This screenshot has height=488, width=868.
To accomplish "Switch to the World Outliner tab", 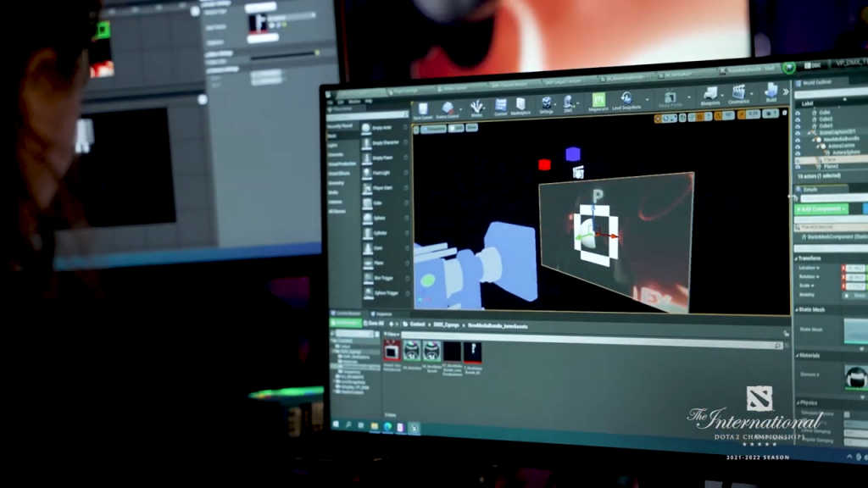I will click(815, 82).
